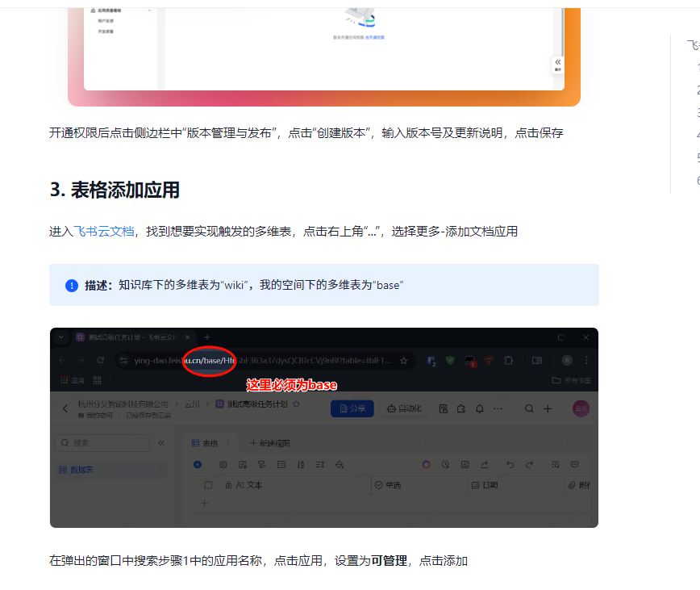Open a new browser tab with the plus

click(x=206, y=337)
